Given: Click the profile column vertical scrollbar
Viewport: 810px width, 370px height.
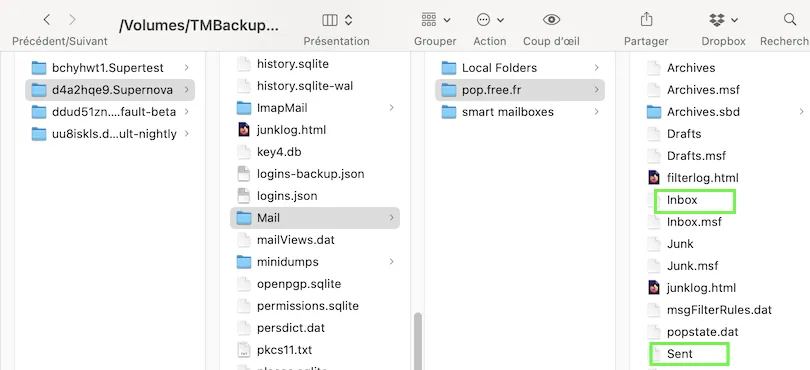Looking at the screenshot, I should [418, 341].
